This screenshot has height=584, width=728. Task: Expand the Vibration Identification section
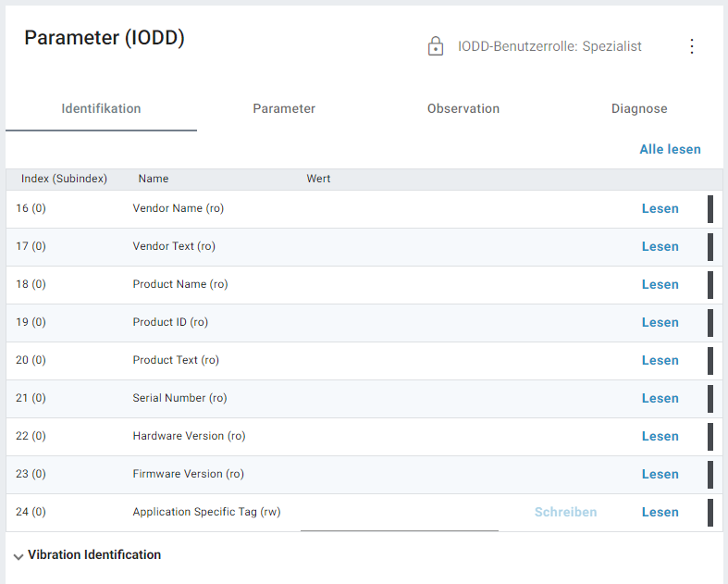click(19, 556)
